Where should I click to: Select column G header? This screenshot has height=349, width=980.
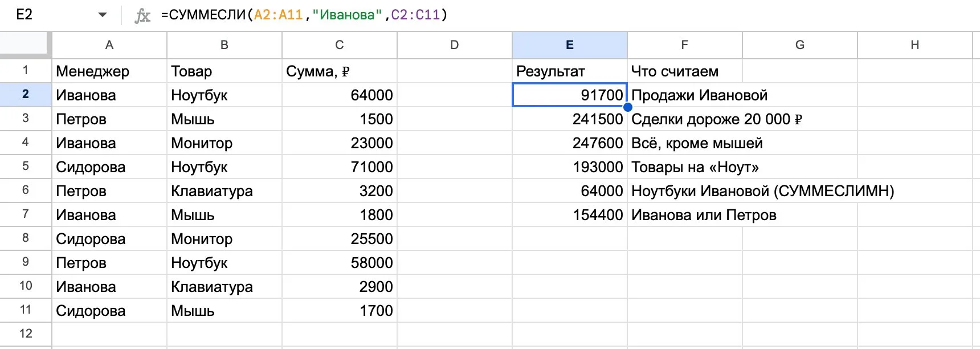point(800,45)
